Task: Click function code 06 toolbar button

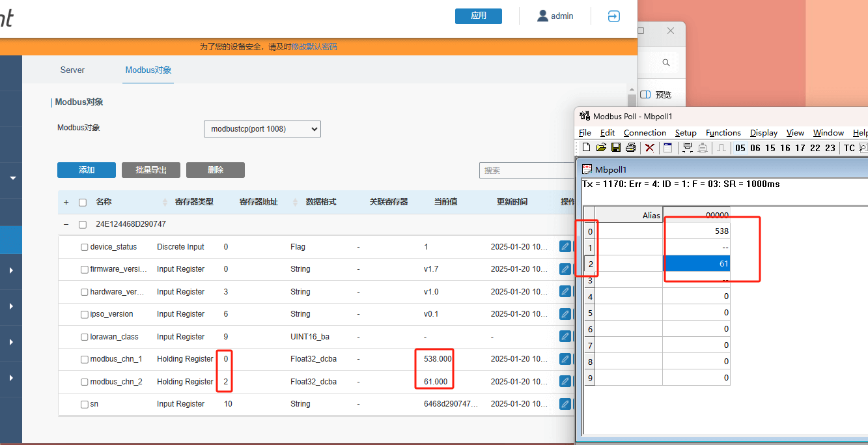Action: (755, 148)
